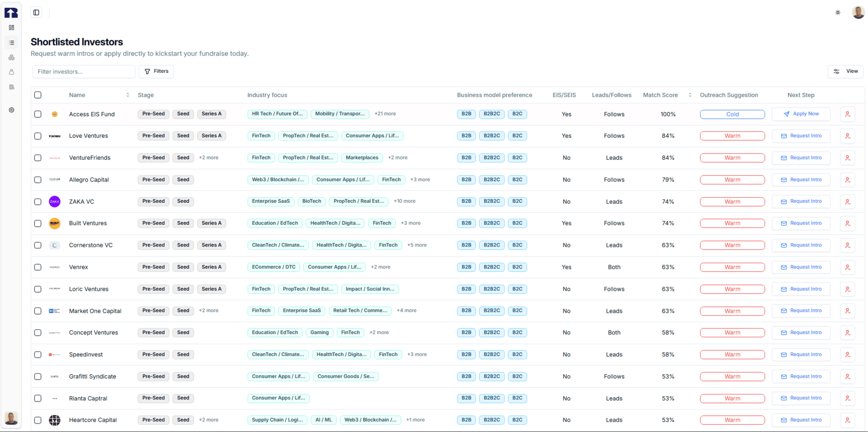Sort by Match Score column arrows
Viewport: 868px width, 432px height.
(x=690, y=95)
